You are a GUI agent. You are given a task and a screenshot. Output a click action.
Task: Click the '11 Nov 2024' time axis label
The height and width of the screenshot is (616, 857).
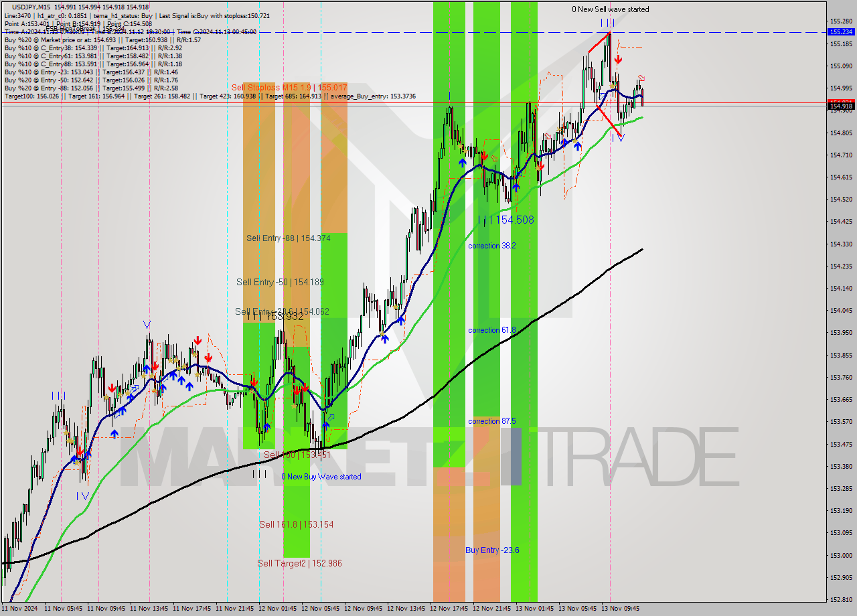(20, 609)
